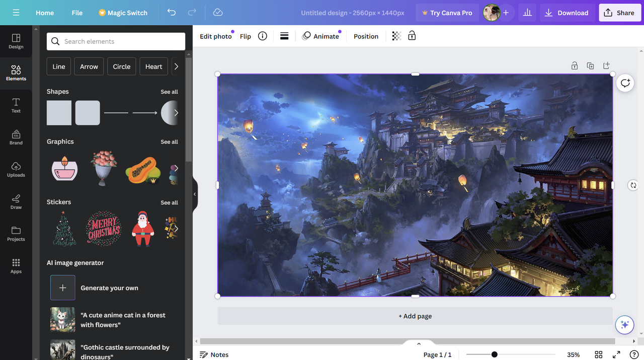The height and width of the screenshot is (360, 644).
Task: Click See all next to Stickers
Action: (x=169, y=202)
